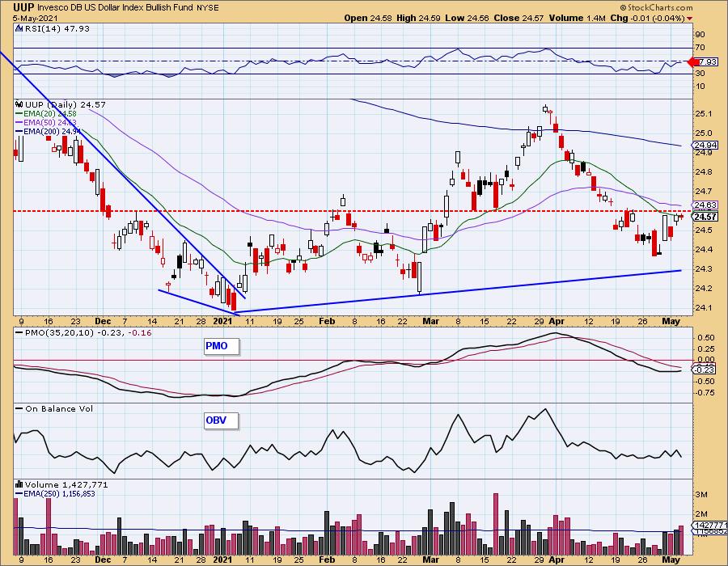The height and width of the screenshot is (566, 728).
Task: Click the 0.50 PMO axis label
Action: 706,337
